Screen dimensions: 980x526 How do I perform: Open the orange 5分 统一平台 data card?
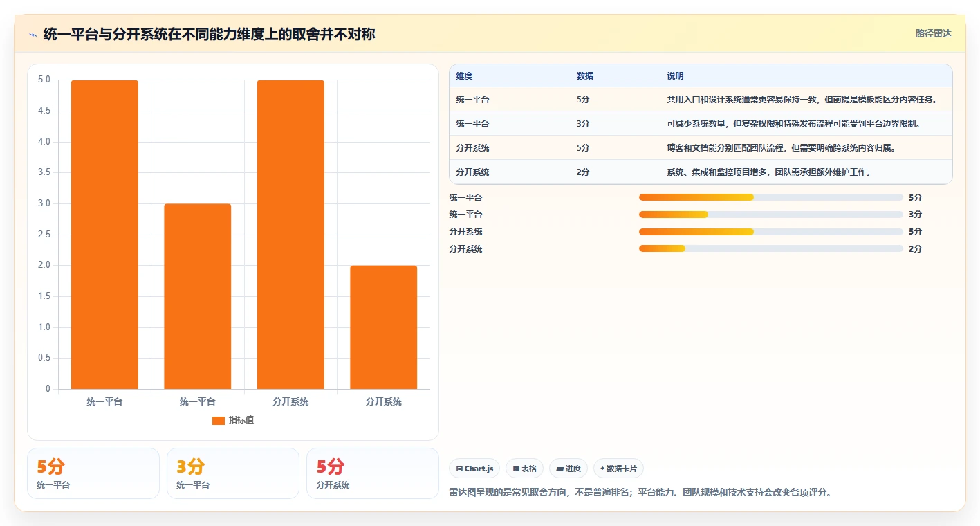pos(93,473)
